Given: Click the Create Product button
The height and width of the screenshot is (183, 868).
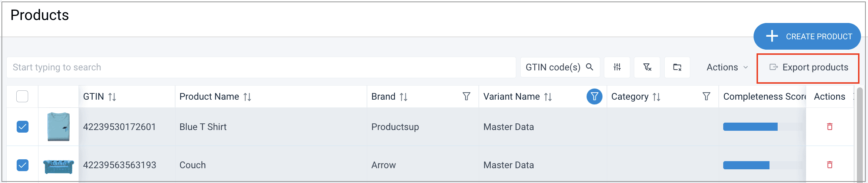Looking at the screenshot, I should [x=807, y=36].
